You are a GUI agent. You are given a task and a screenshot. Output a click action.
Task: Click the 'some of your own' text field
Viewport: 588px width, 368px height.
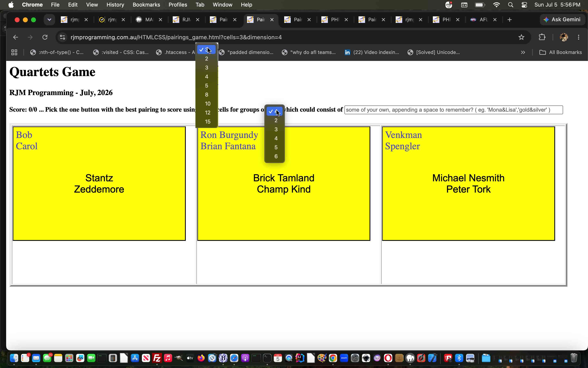click(x=453, y=110)
